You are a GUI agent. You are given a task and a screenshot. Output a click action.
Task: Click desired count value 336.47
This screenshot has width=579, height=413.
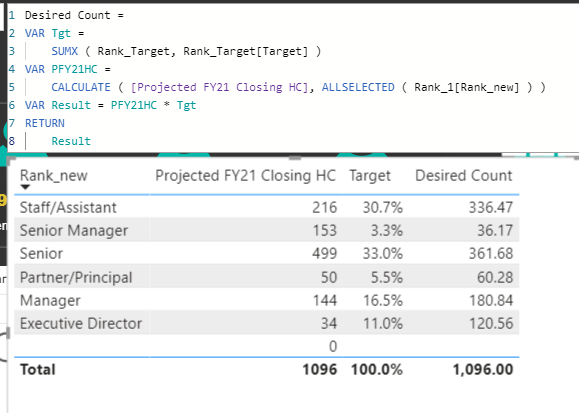(491, 208)
